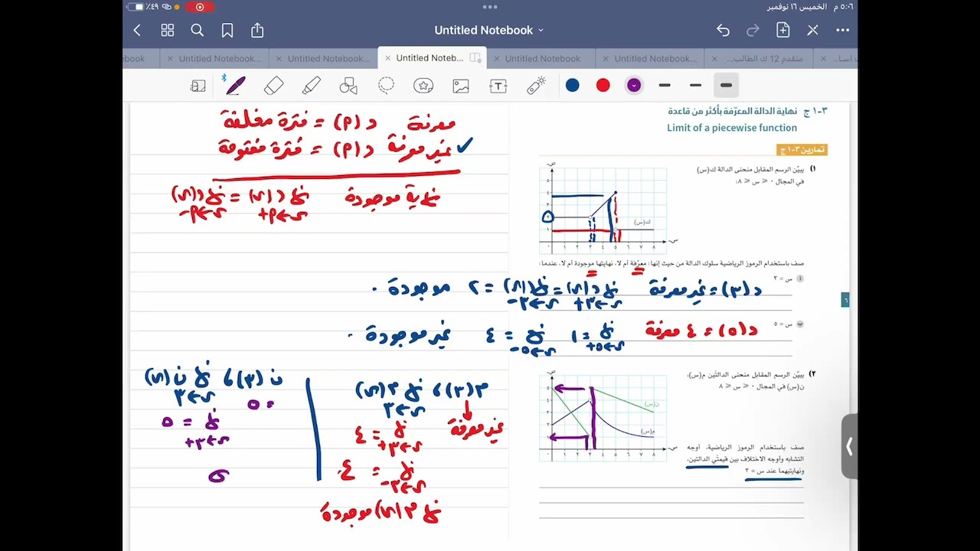
Task: Redo the undone stroke
Action: tap(753, 31)
